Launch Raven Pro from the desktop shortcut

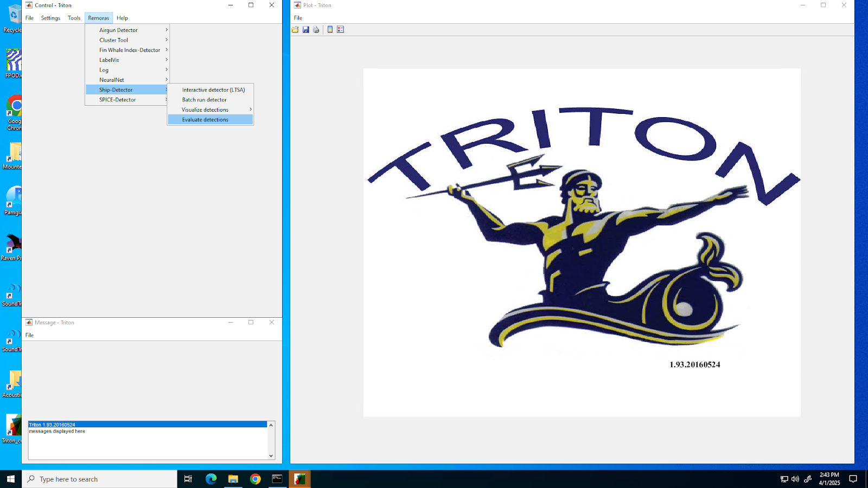(13, 247)
